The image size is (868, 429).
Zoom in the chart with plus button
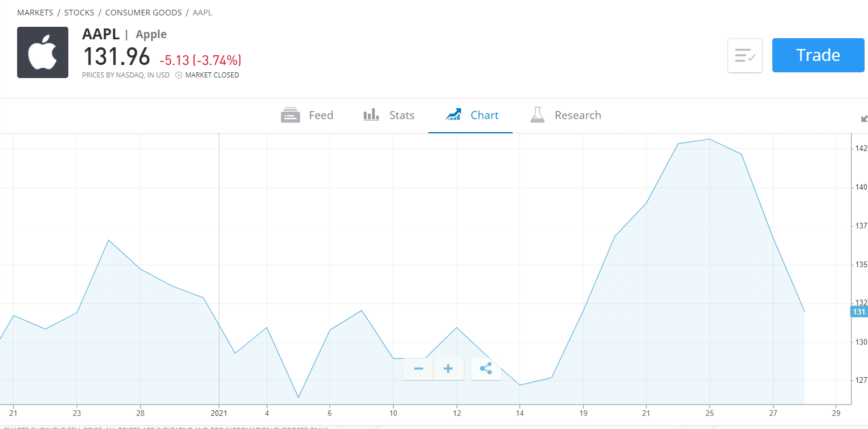pyautogui.click(x=448, y=369)
